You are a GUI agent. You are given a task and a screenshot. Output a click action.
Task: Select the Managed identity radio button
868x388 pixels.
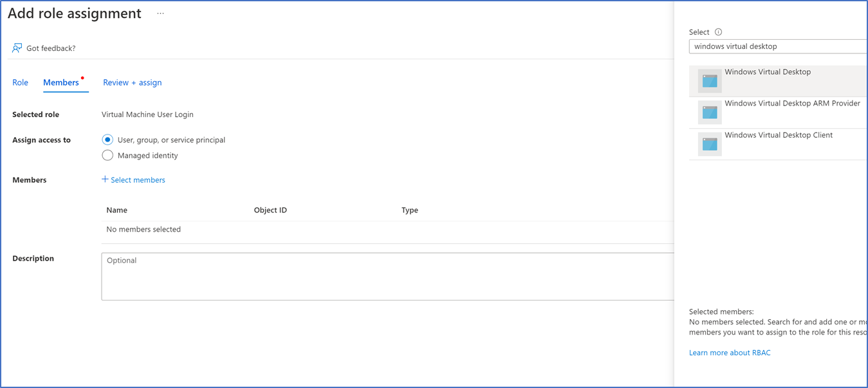(x=107, y=155)
